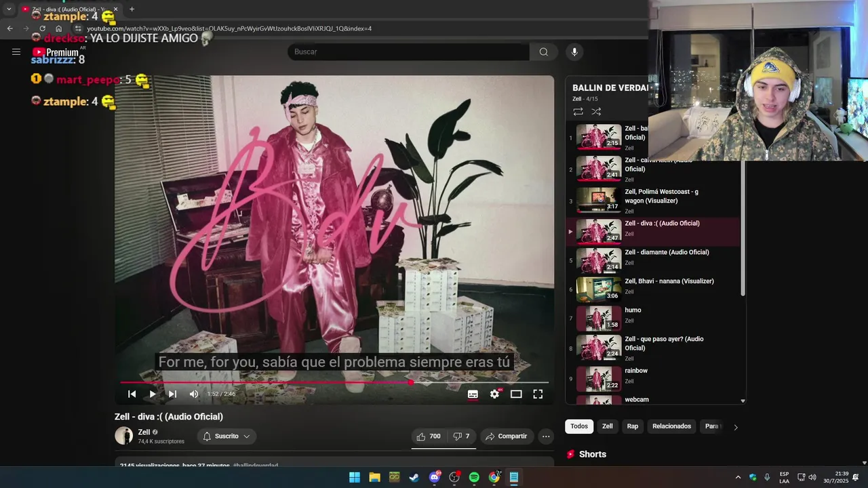Go to YouTube Premium home logo

point(57,52)
